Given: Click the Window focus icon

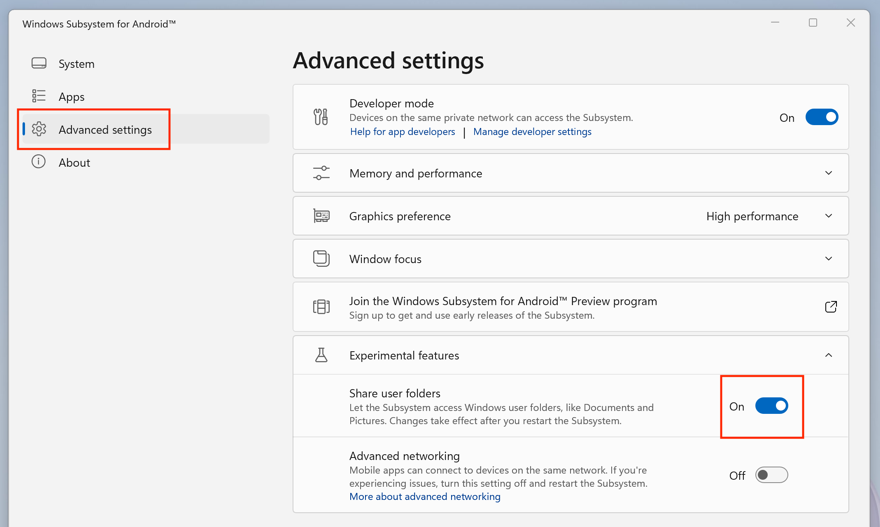Looking at the screenshot, I should [x=321, y=259].
